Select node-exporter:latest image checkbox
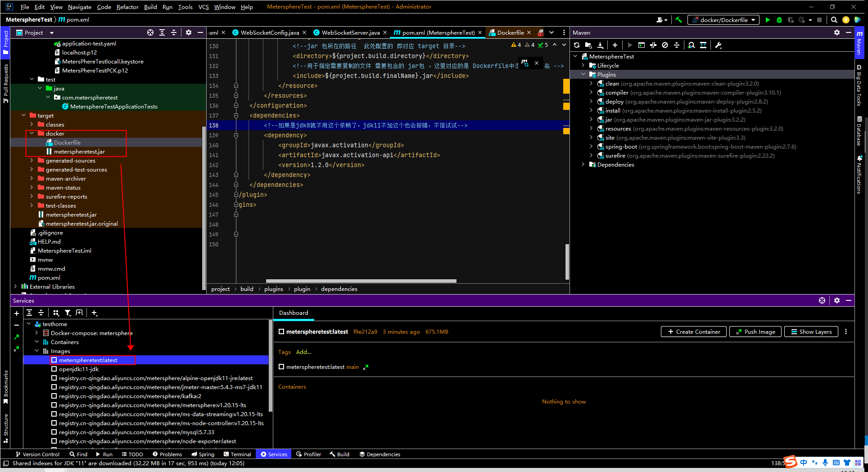 [54, 441]
